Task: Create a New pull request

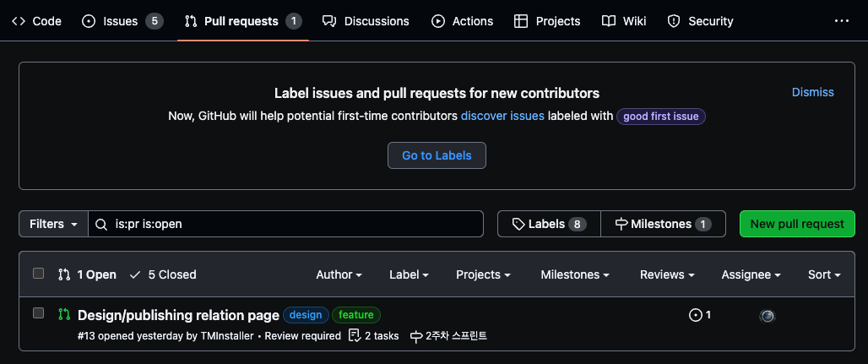Action: (x=797, y=224)
